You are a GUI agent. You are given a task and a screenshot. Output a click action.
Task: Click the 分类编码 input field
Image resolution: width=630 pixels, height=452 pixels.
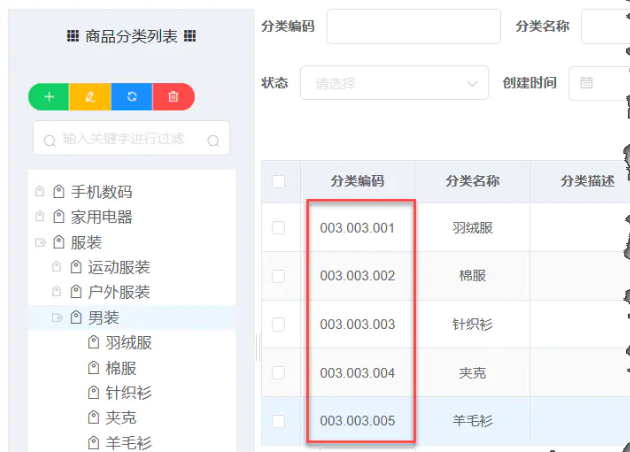pyautogui.click(x=413, y=27)
